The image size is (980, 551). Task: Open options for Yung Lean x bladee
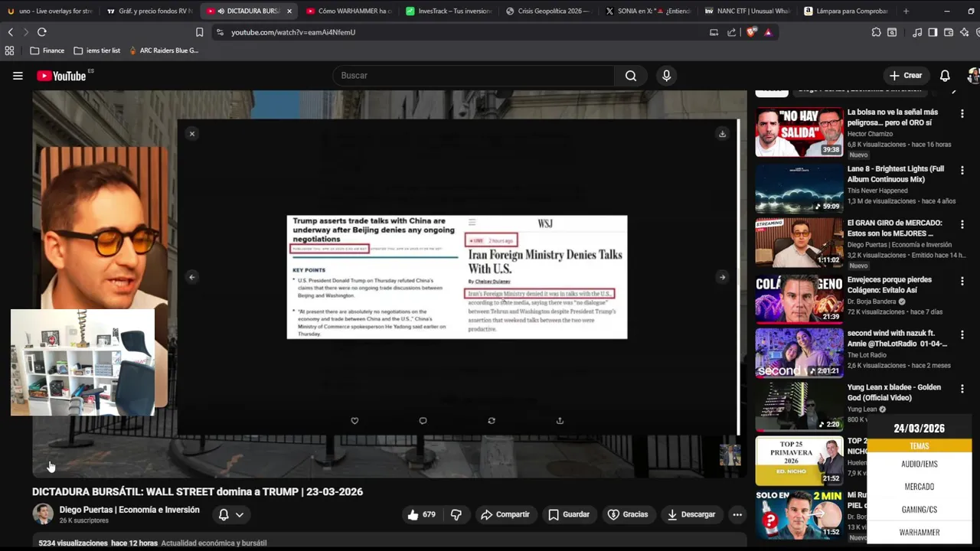tap(962, 390)
